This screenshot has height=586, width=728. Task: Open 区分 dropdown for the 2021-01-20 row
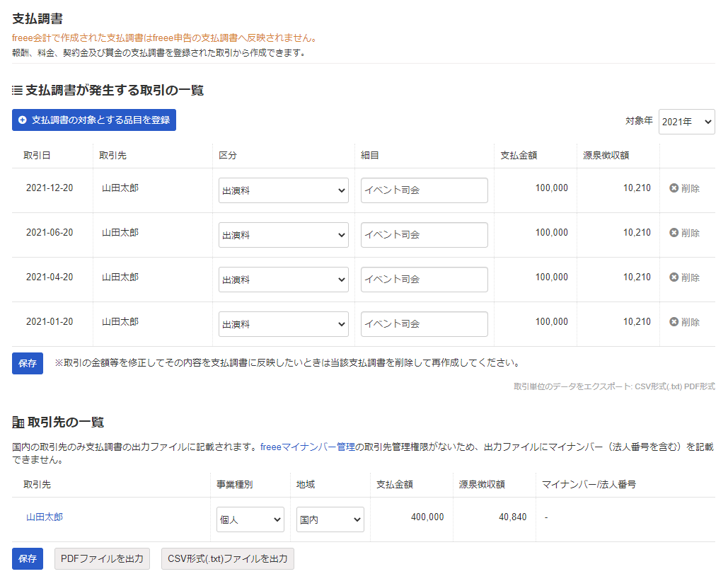tap(283, 324)
